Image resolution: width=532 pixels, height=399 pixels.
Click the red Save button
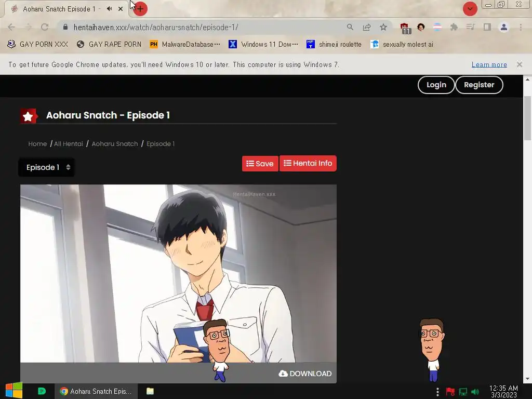tap(260, 164)
